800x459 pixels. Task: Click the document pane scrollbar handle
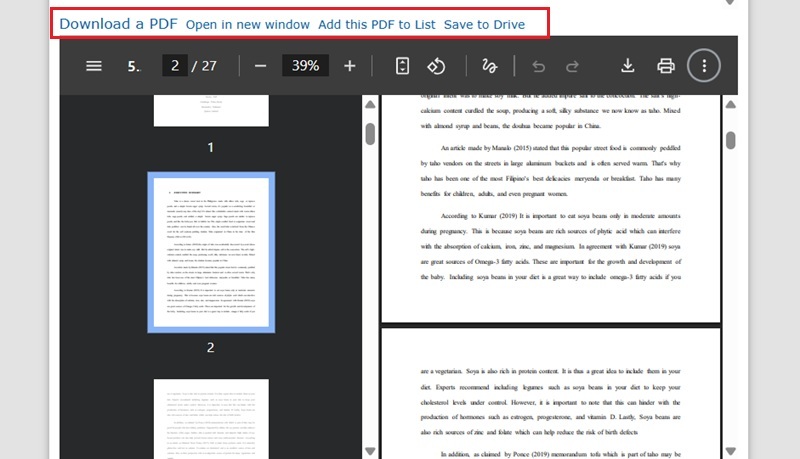pos(731,140)
